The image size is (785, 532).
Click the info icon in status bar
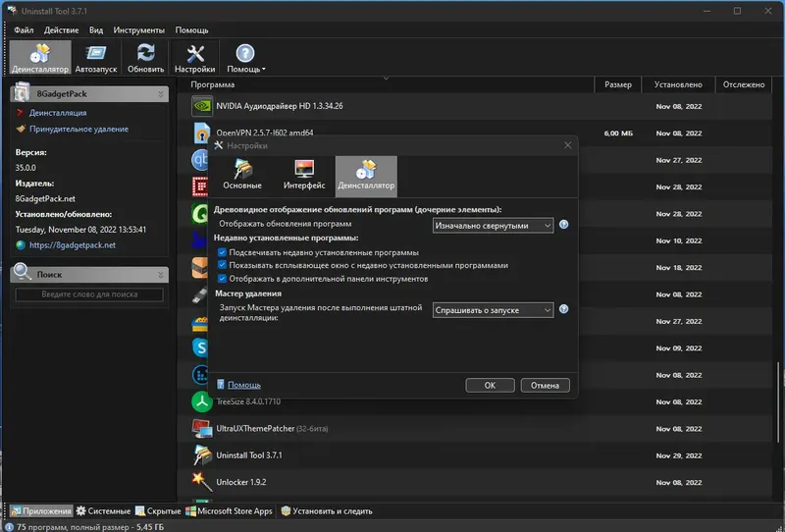pos(9,527)
